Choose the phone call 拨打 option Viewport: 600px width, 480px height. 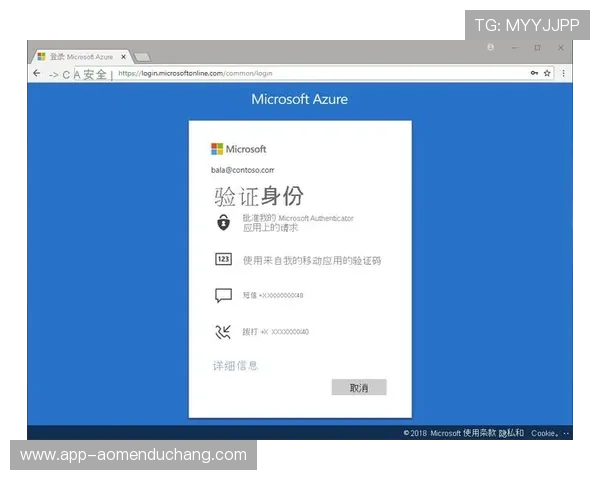point(275,332)
